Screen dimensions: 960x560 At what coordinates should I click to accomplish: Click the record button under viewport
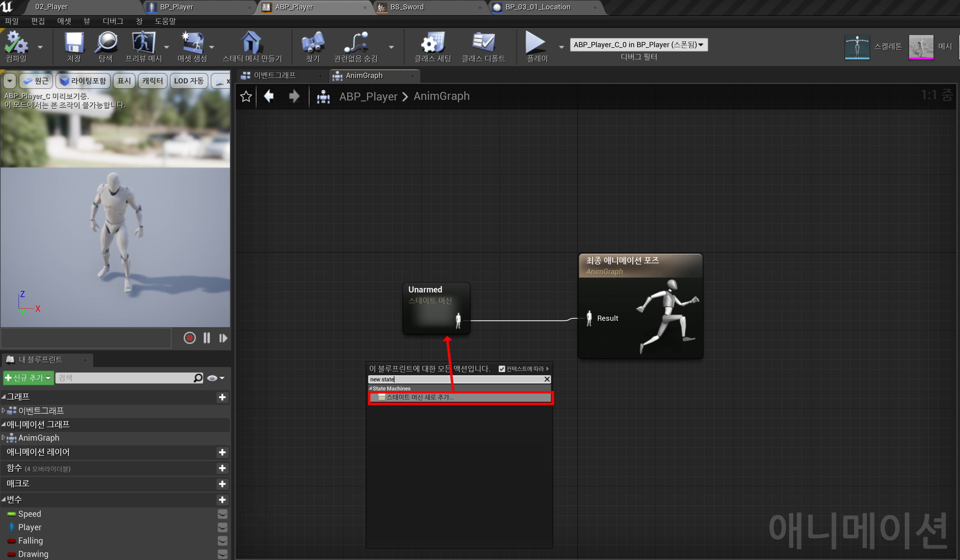pos(189,338)
